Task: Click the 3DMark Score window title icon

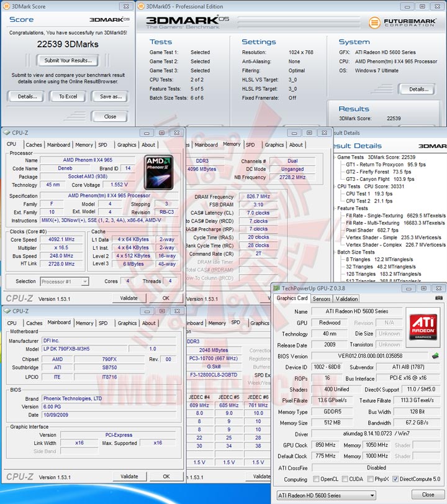Action: pyautogui.click(x=6, y=6)
